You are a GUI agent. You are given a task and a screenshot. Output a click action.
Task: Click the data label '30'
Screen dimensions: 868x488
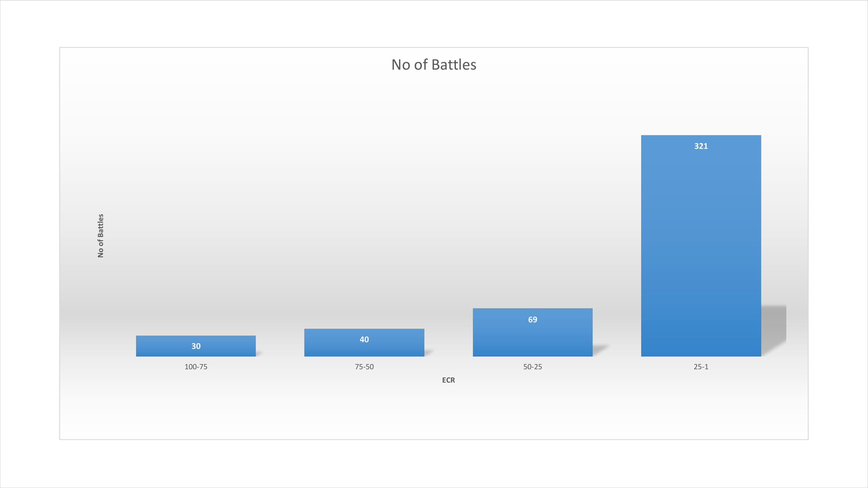click(x=196, y=346)
